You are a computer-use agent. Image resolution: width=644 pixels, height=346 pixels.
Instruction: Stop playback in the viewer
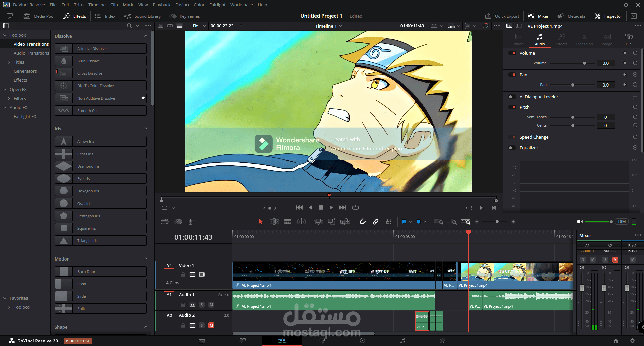tap(321, 208)
